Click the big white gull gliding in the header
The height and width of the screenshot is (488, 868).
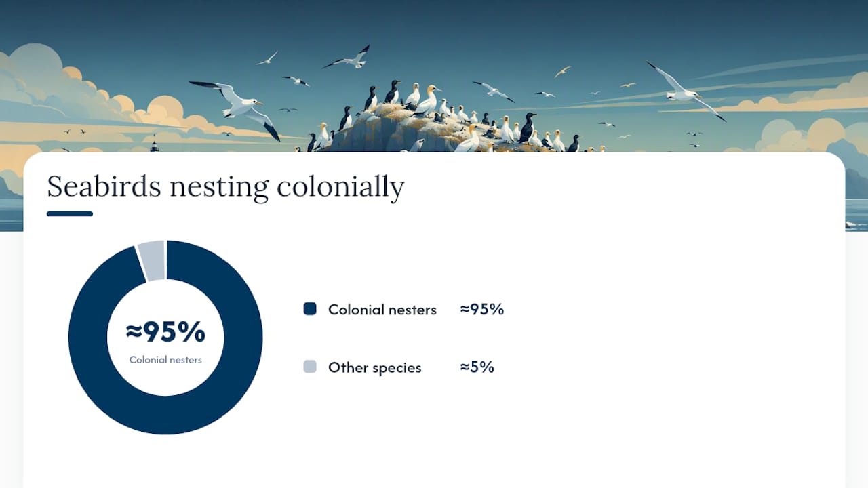coord(685,91)
